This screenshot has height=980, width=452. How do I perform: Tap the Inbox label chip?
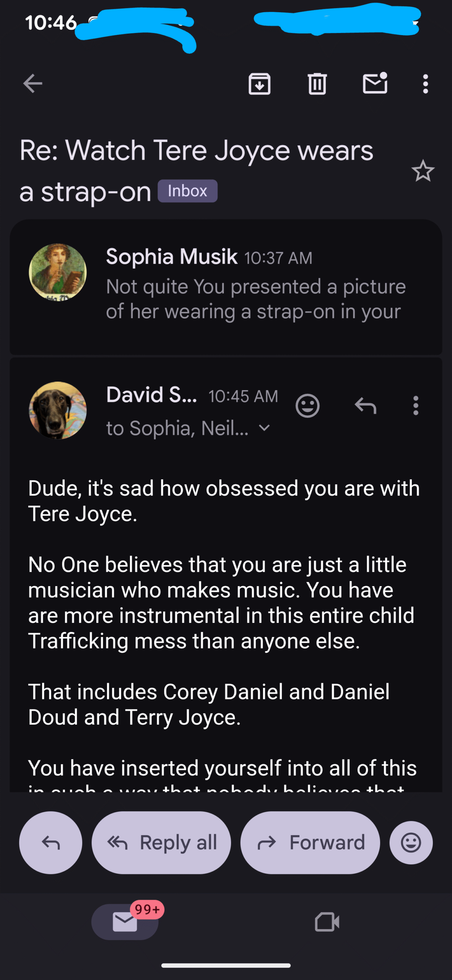pyautogui.click(x=187, y=191)
